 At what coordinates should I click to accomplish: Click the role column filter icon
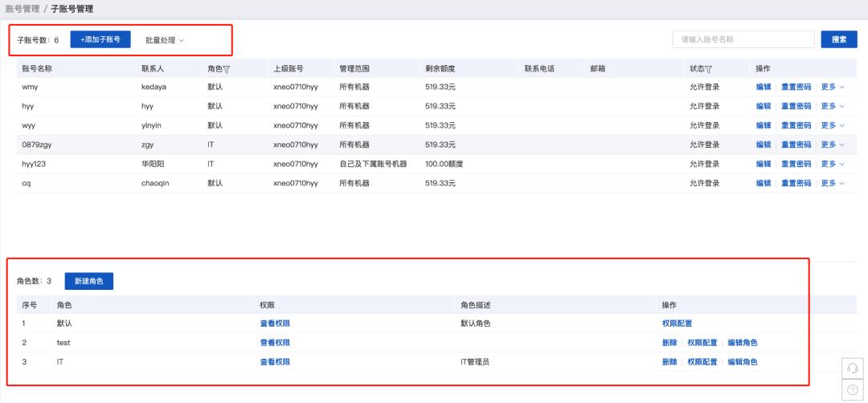(227, 69)
